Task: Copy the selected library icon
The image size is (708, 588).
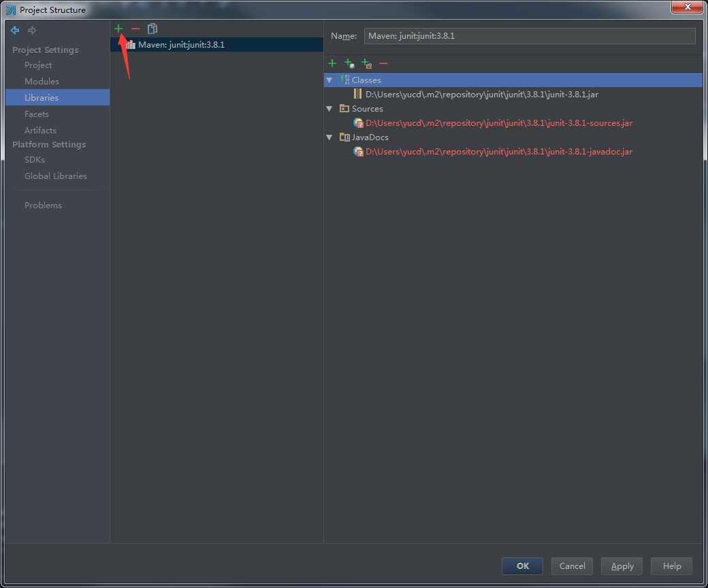Action: point(152,29)
